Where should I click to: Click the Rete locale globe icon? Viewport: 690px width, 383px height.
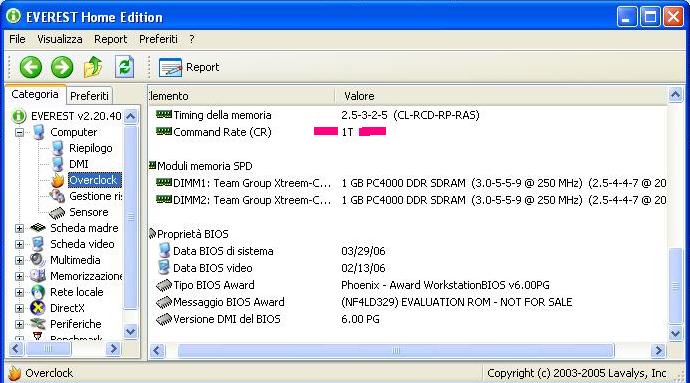point(38,292)
